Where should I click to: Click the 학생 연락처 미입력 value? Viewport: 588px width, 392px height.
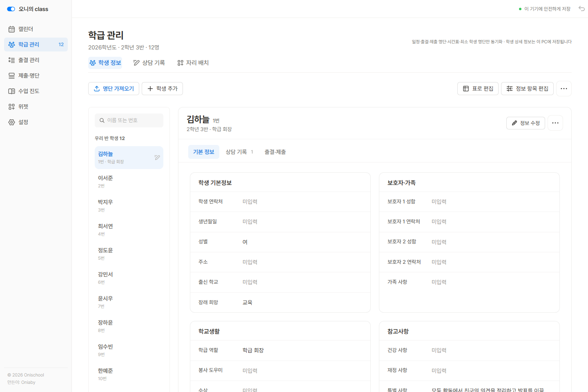click(x=250, y=202)
